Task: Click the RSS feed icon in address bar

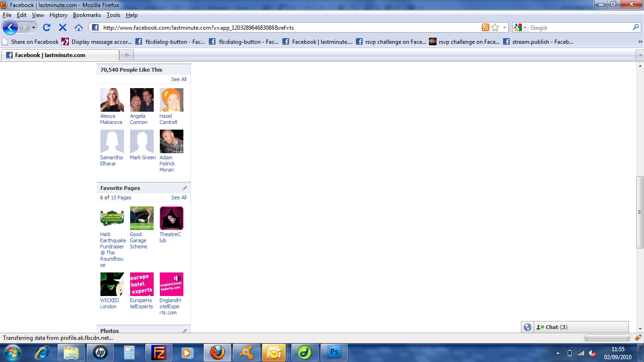Action: (485, 27)
